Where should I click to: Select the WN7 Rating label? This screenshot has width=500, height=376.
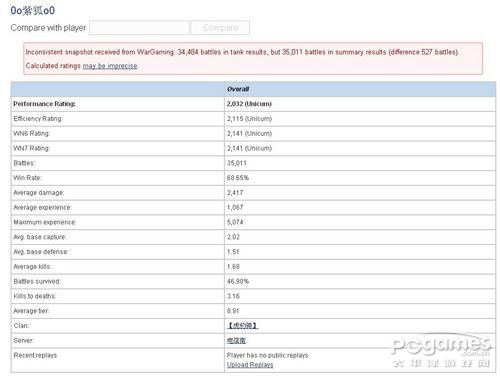(32, 148)
